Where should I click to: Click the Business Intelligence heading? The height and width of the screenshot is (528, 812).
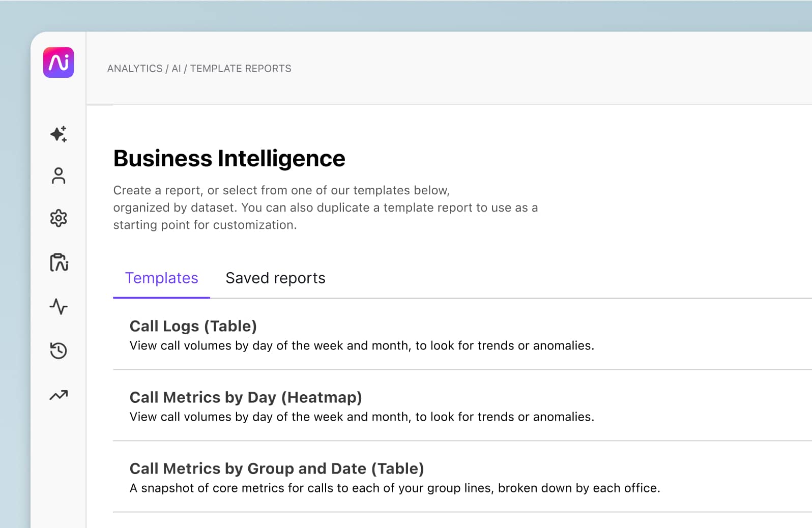coord(229,158)
